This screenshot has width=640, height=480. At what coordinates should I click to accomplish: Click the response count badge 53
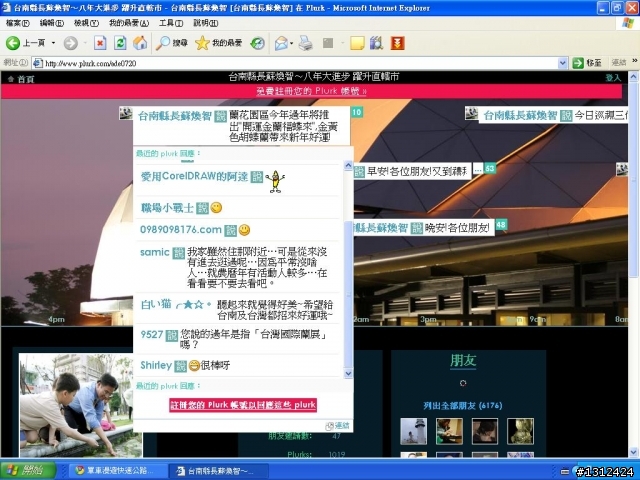pyautogui.click(x=490, y=168)
